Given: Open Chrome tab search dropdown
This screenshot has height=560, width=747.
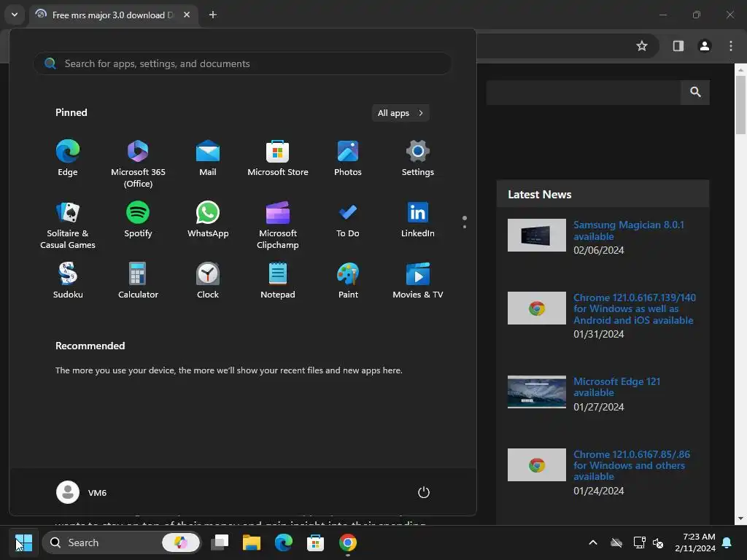Looking at the screenshot, I should [15, 15].
